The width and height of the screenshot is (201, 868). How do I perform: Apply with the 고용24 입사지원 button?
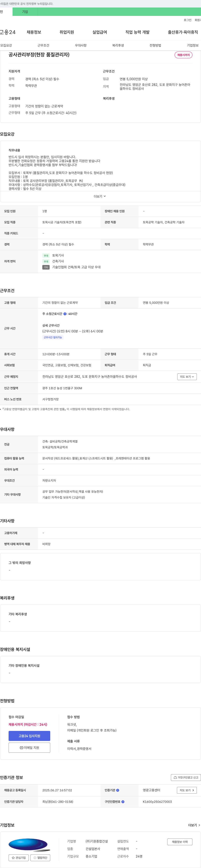(29, 736)
